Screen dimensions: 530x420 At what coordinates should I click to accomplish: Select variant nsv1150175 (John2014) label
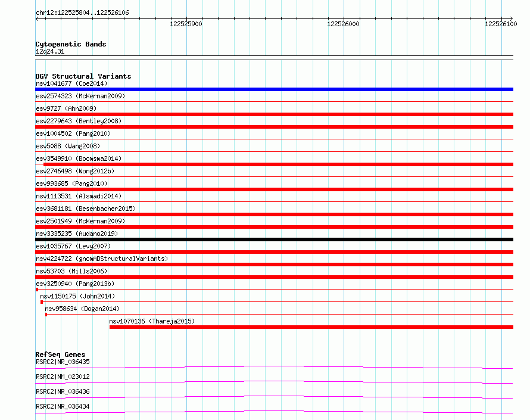(x=77, y=296)
